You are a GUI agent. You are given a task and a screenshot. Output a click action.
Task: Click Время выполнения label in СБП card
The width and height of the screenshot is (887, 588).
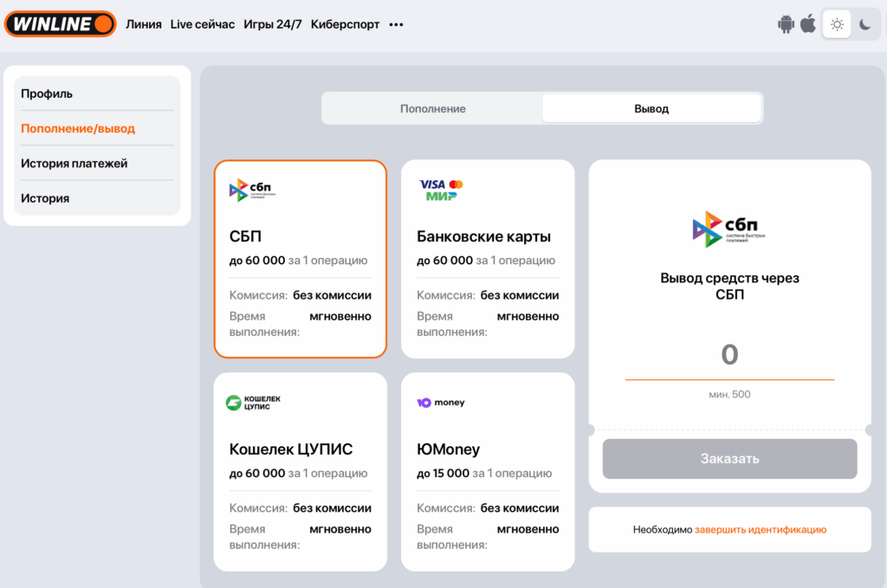[x=264, y=324]
